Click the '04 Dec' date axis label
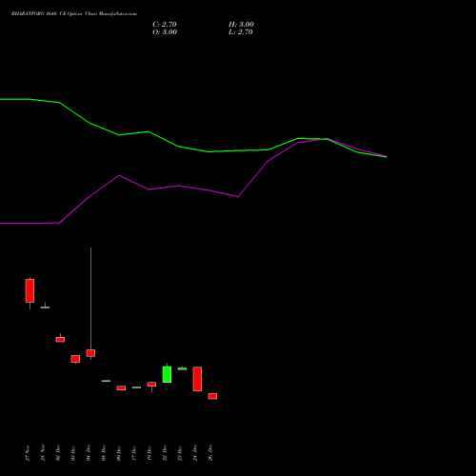Image resolution: width=476 pixels, height=476 pixels. tap(89, 452)
